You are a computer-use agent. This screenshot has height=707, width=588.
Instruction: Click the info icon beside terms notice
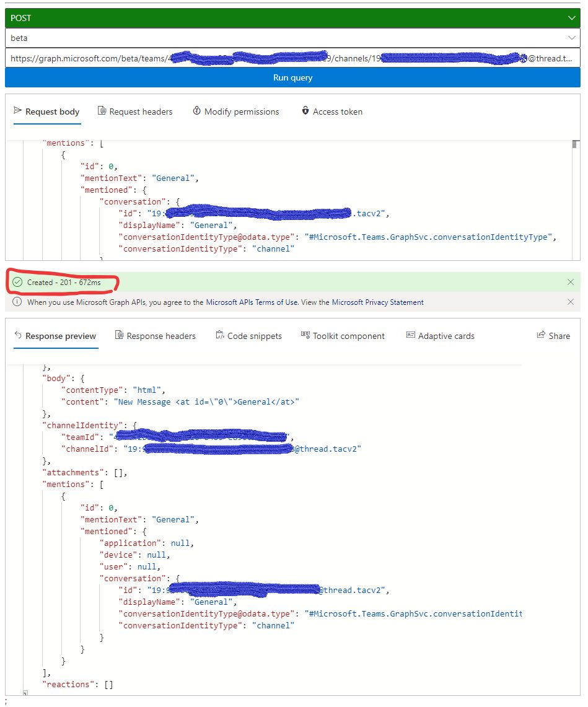pyautogui.click(x=17, y=302)
